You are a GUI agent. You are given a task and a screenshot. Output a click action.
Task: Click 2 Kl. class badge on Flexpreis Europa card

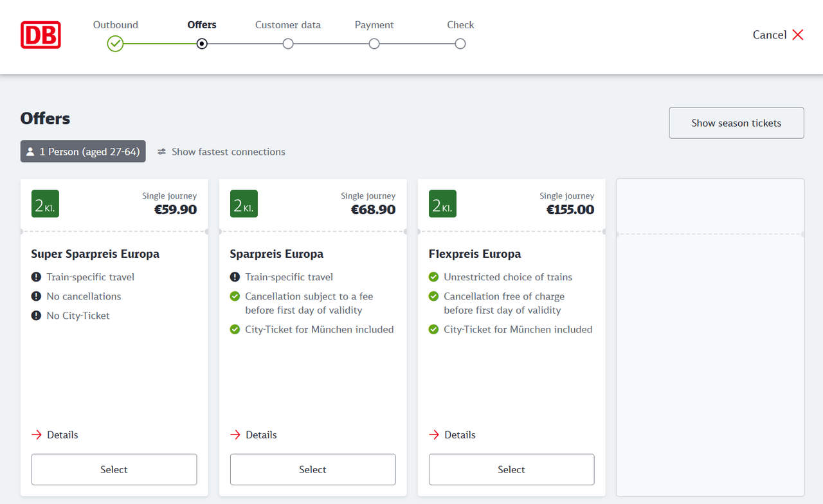[x=442, y=204]
